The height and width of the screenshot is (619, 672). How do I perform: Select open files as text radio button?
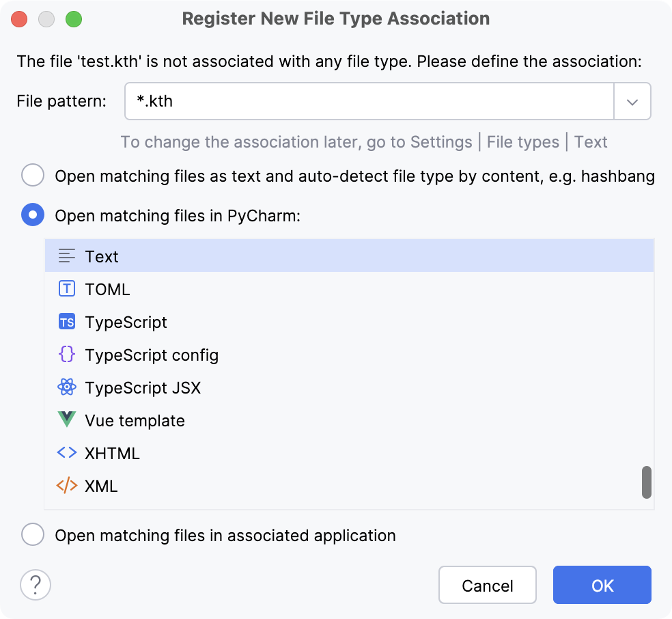tap(33, 175)
